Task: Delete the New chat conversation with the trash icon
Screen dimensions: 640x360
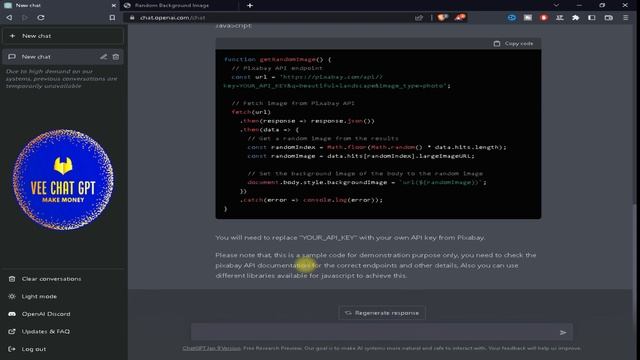Action: pos(116,57)
